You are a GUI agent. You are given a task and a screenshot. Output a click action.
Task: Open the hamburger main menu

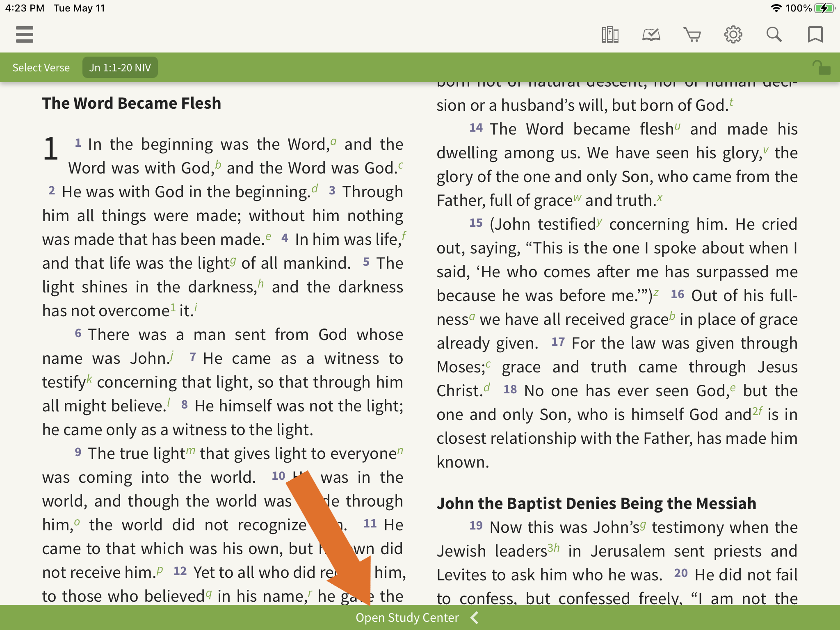click(x=25, y=34)
